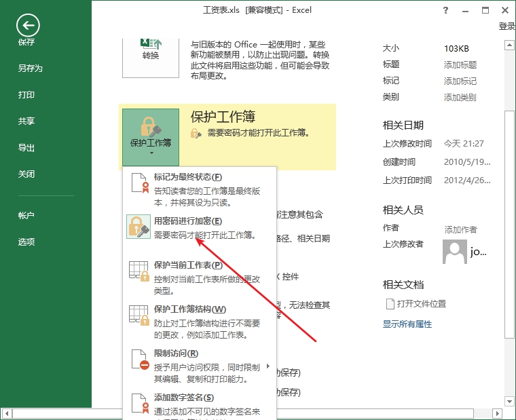Screen dimensions: 516x420
Task: Click the 添加标题 title field
Action: pyautogui.click(x=460, y=64)
